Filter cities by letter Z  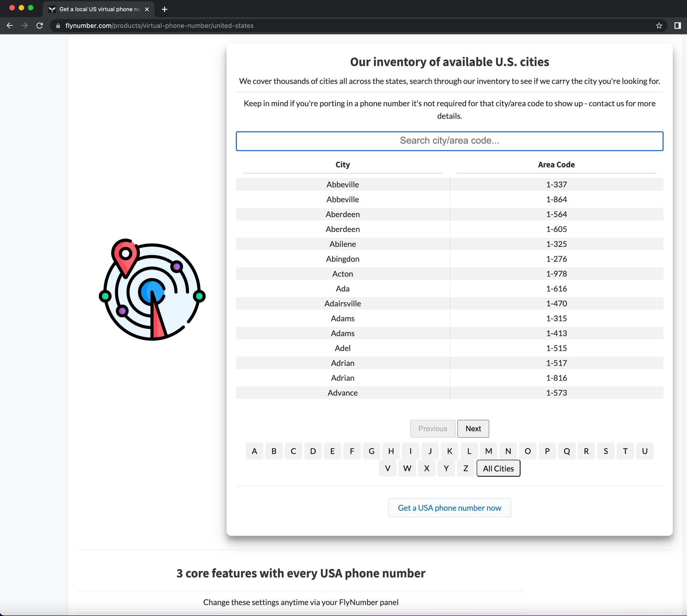click(466, 469)
